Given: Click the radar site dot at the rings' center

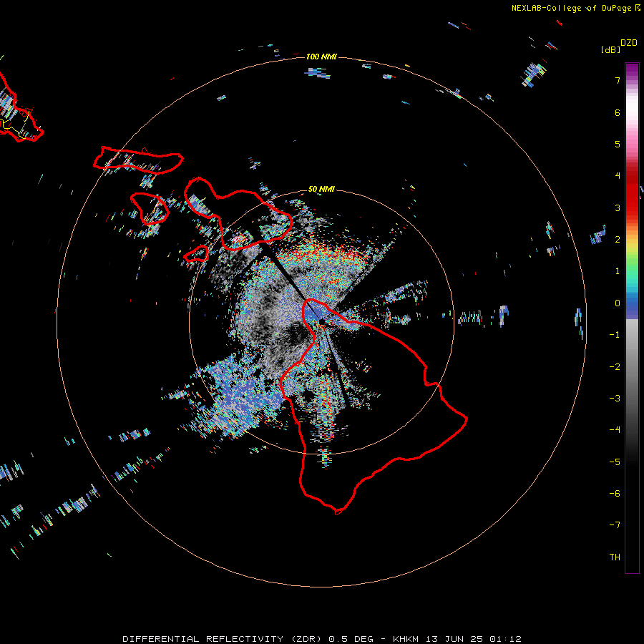Looking at the screenshot, I should pyautogui.click(x=322, y=321).
